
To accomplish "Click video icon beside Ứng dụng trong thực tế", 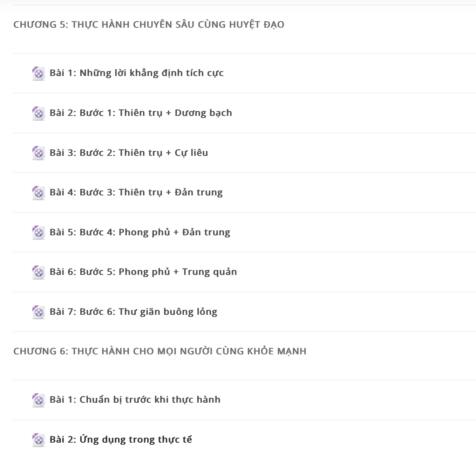I will tap(39, 440).
